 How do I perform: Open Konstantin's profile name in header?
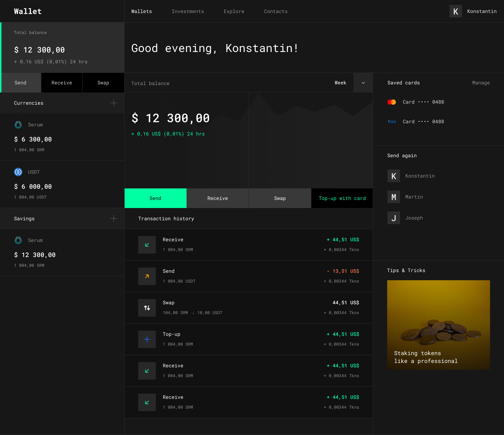tap(482, 11)
